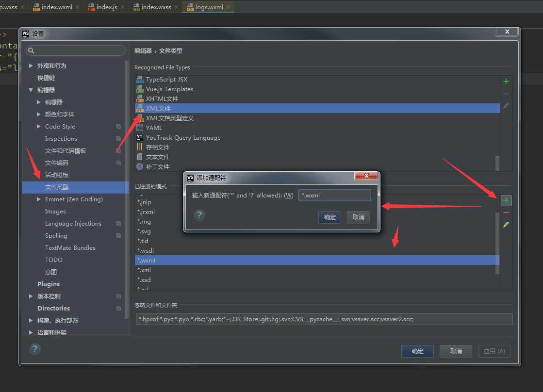Click the edit registered pattern pencil icon
The image size is (543, 392).
pyautogui.click(x=506, y=225)
